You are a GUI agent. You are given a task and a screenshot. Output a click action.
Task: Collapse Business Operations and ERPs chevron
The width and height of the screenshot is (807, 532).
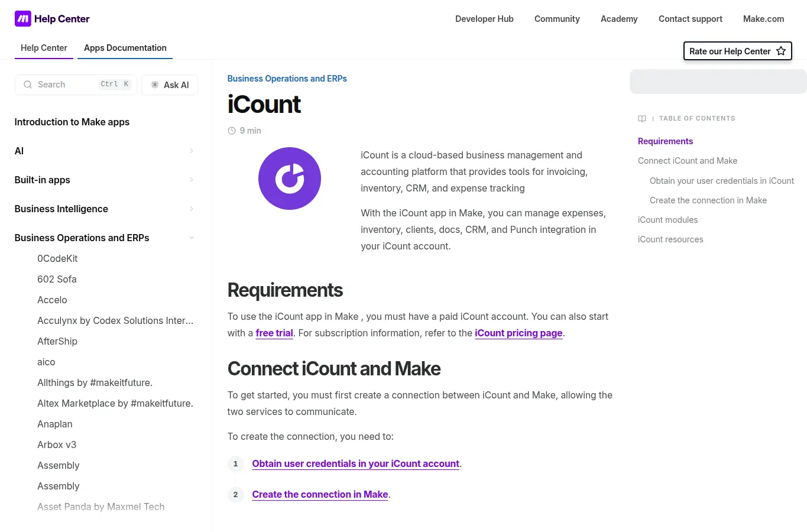(192, 238)
